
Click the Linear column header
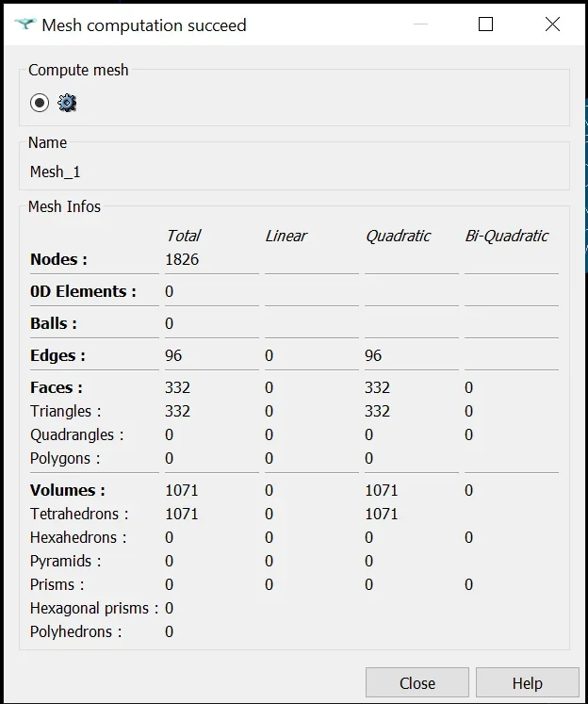(x=286, y=236)
